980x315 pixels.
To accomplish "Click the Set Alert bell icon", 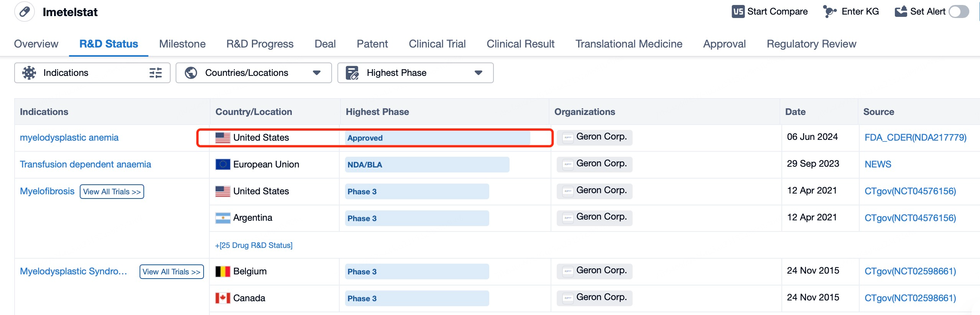I will [x=901, y=12].
